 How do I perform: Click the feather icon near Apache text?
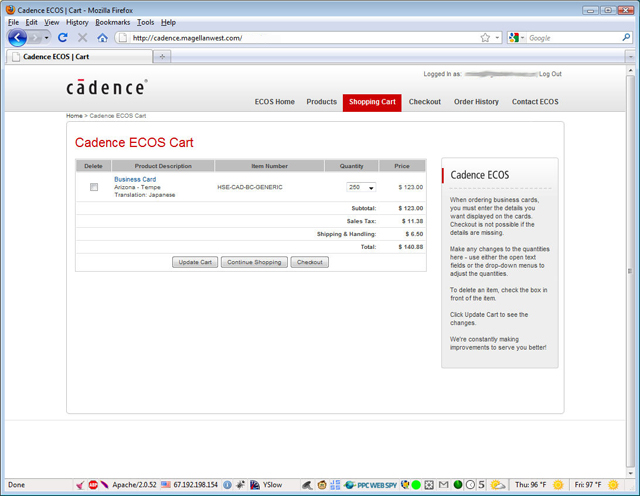[x=105, y=485]
